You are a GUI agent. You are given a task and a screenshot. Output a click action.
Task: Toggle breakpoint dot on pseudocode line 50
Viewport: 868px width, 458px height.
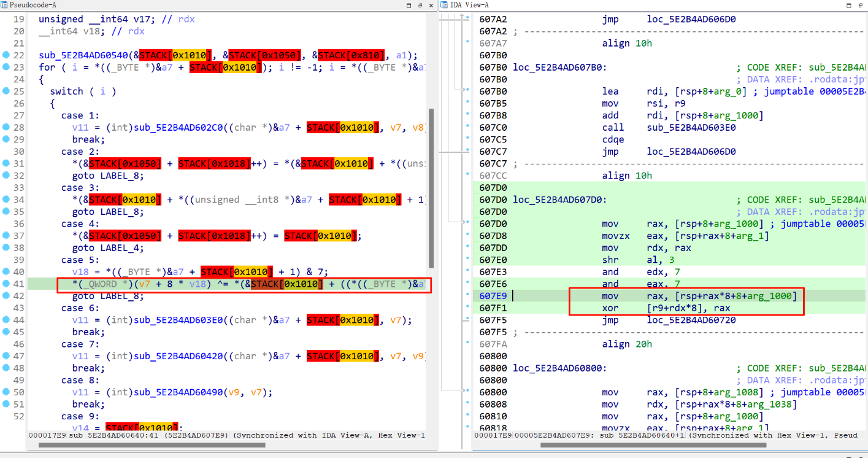click(x=6, y=392)
